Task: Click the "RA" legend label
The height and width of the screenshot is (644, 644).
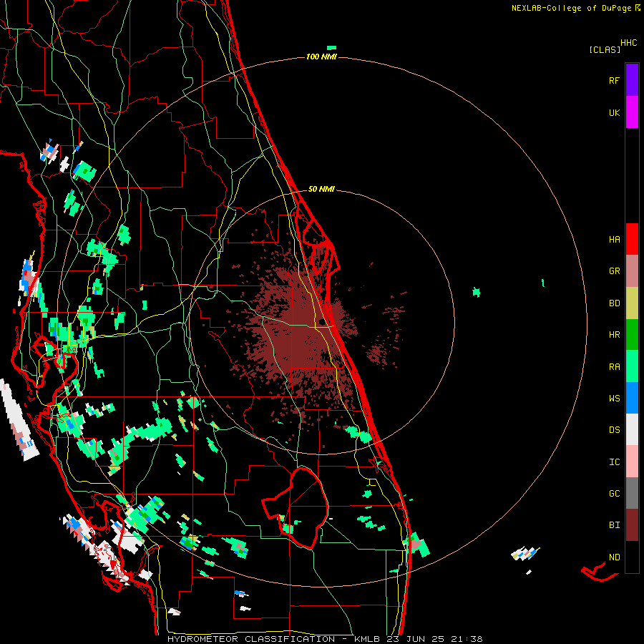Action: (x=614, y=366)
